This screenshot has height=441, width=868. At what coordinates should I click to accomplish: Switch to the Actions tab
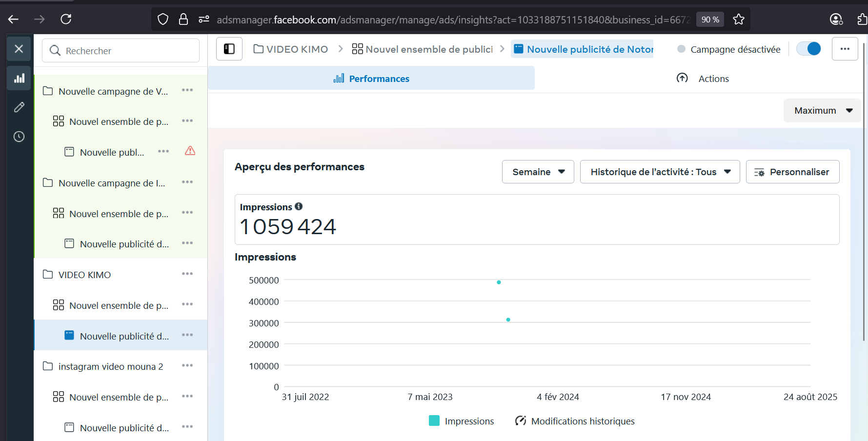703,79
